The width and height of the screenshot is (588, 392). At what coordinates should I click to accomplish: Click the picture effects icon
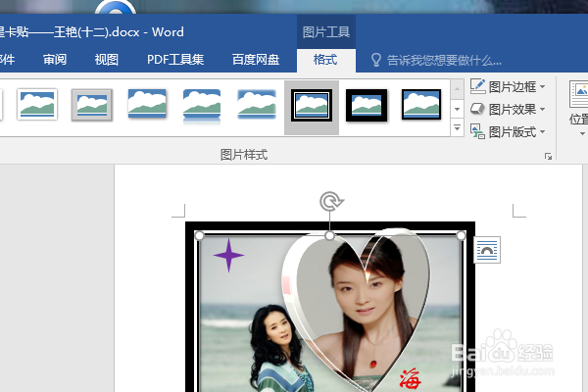click(477, 109)
